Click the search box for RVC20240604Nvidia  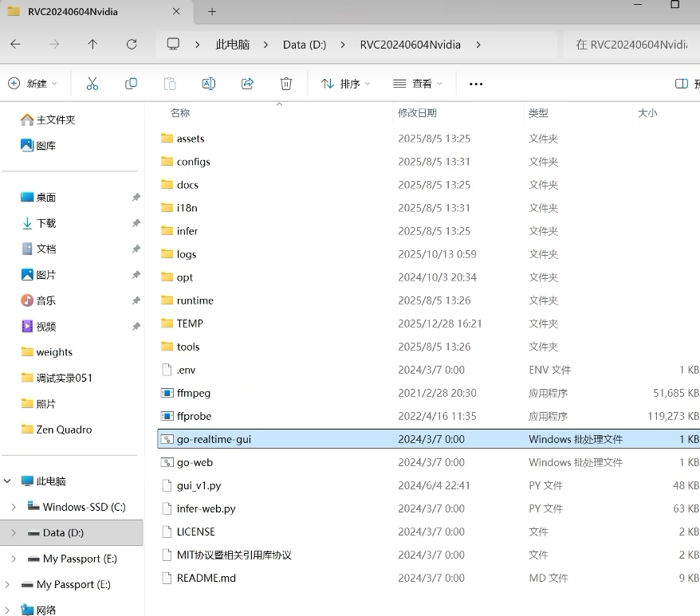631,44
